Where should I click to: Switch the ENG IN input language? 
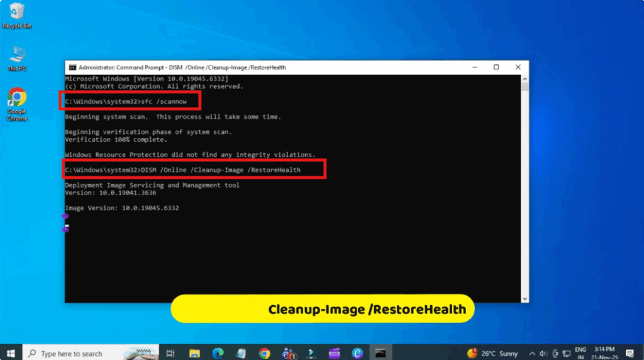pos(580,353)
